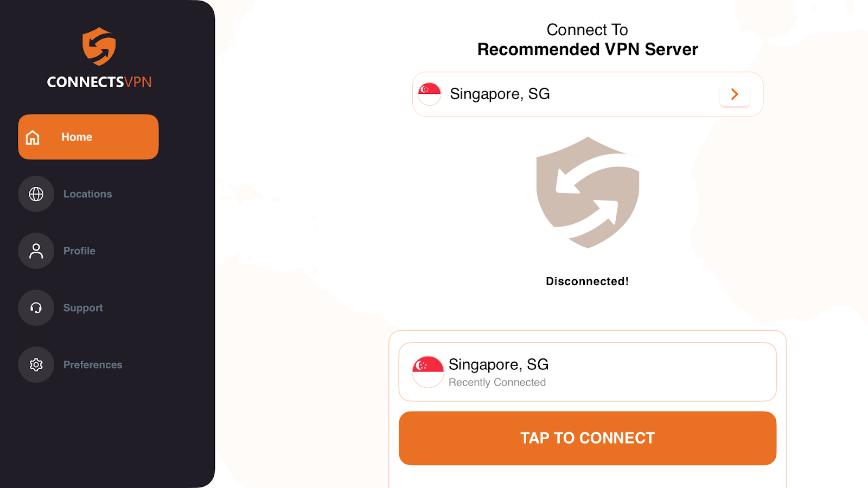Expand server list with orange chevron
Viewport: 868px width, 488px height.
pyautogui.click(x=735, y=94)
